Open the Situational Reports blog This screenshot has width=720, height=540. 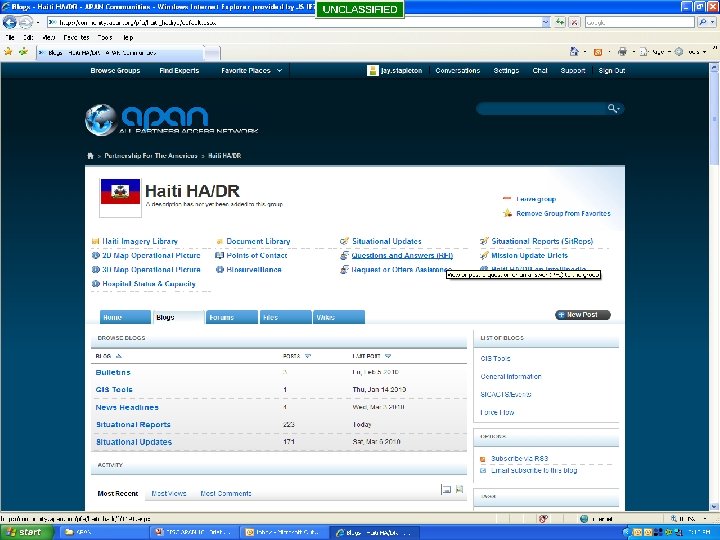click(x=133, y=425)
